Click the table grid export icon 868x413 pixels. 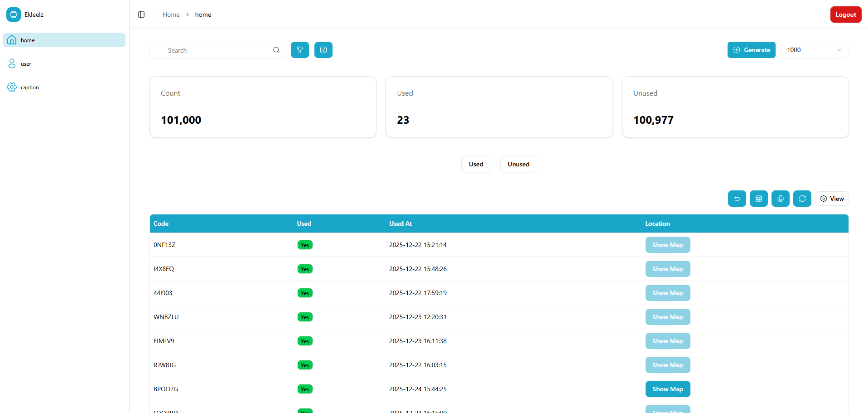click(758, 199)
